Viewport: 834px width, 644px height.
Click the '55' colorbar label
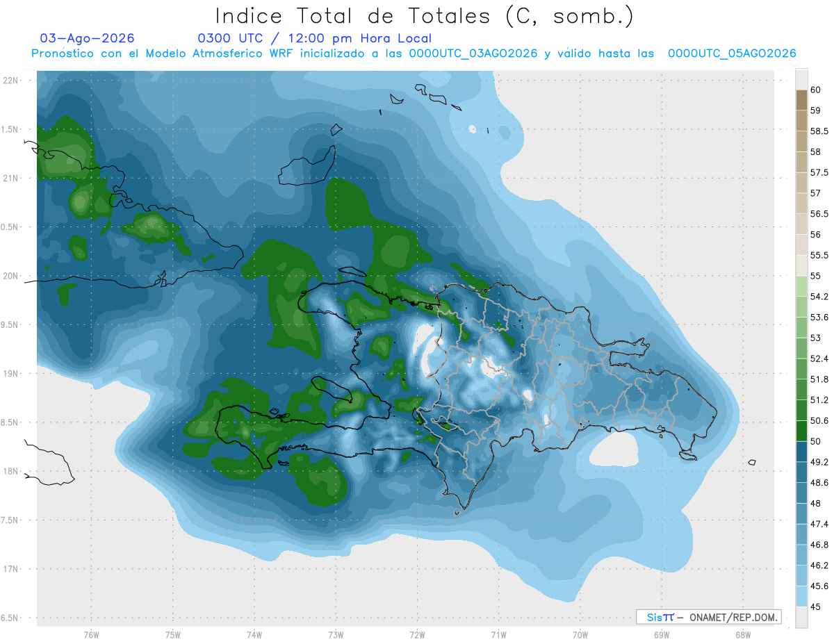[816, 276]
